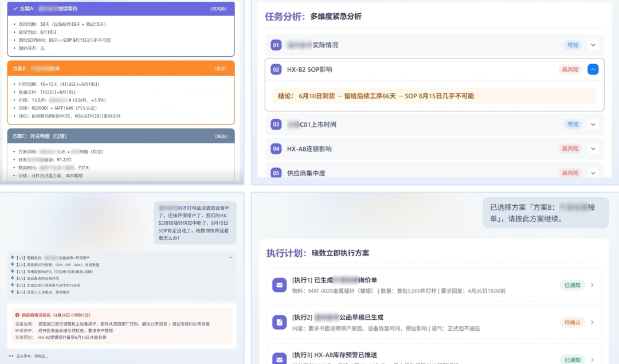The height and width of the screenshot is (364, 619).
Task: Expand the 供应商集中度 row chevron
Action: 593,173
